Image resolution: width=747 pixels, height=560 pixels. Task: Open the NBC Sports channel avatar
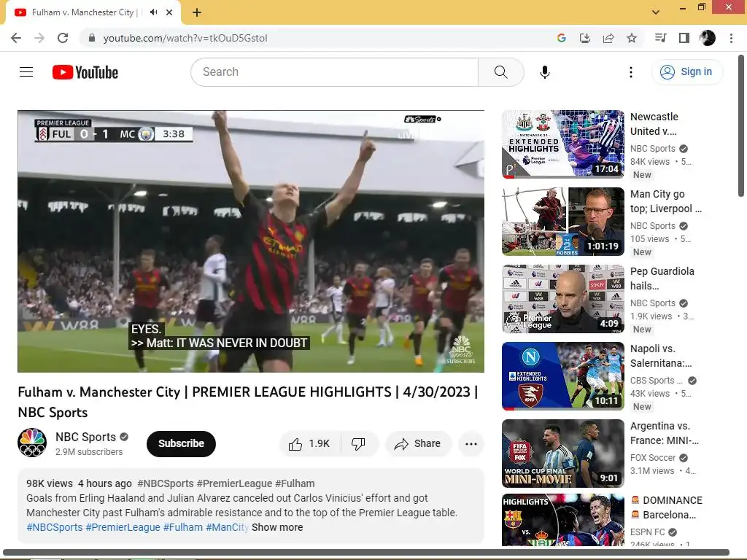[x=32, y=443]
